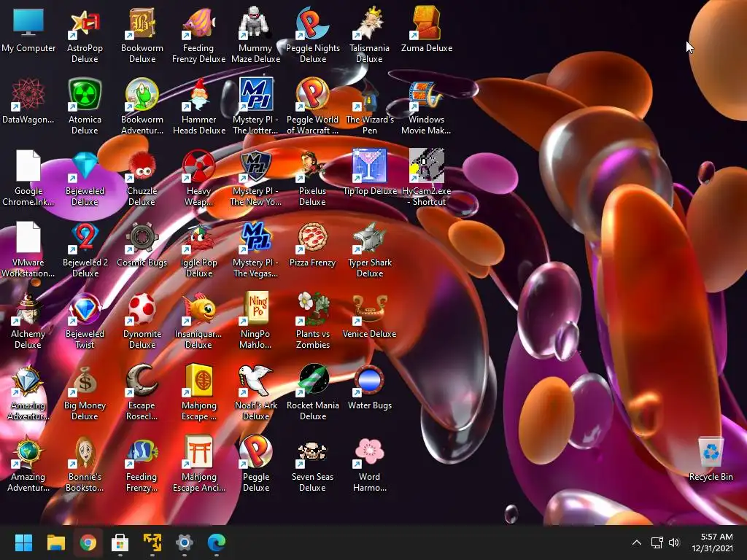Click the Talismania Deluxe icon
This screenshot has width=747, height=560.
369,23
